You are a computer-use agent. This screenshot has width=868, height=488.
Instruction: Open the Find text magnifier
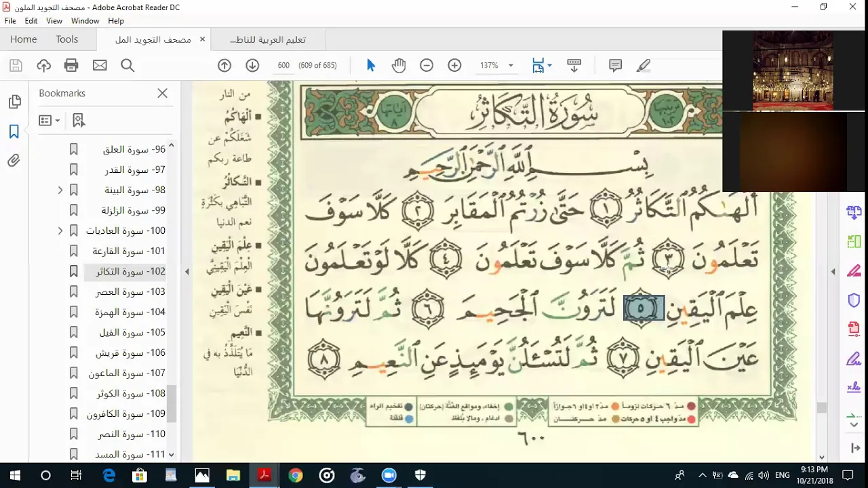127,65
